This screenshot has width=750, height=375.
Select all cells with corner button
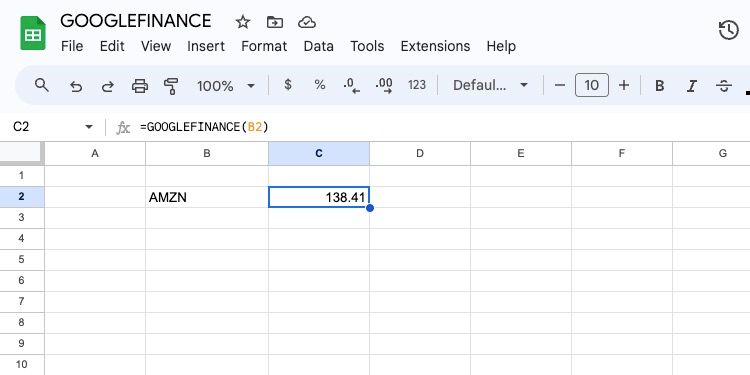(x=22, y=154)
